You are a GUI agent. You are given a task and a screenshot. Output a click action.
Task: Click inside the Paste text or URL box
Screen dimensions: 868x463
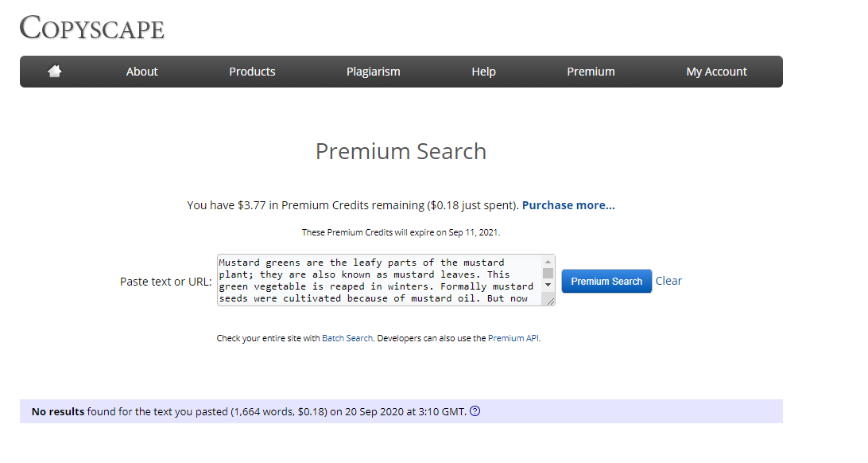tap(380, 280)
